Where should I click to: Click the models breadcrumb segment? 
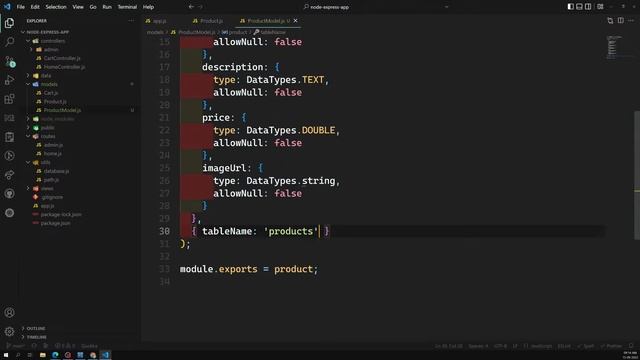(155, 32)
